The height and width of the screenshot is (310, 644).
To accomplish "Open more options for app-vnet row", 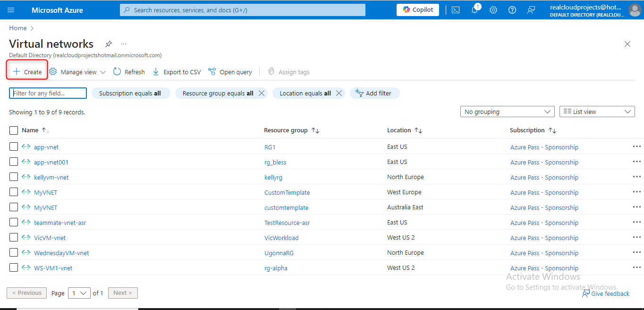I will click(x=637, y=146).
